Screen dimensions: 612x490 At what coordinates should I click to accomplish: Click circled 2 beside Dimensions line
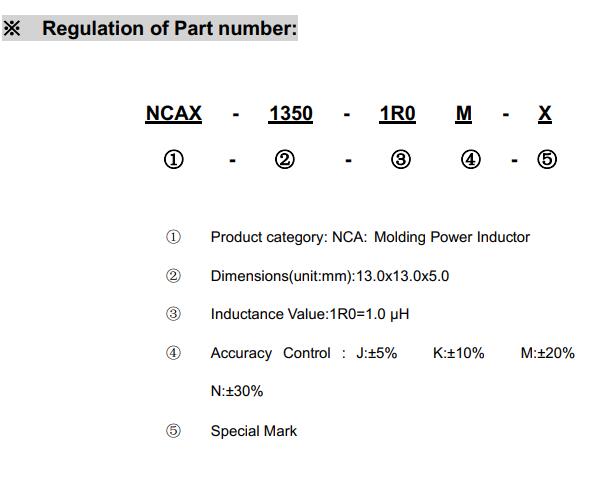(x=173, y=276)
